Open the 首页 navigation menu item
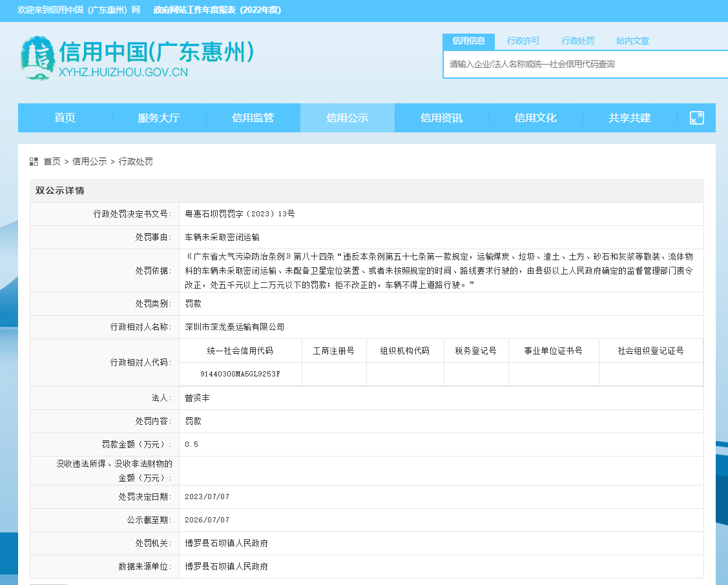The image size is (728, 585). click(65, 118)
